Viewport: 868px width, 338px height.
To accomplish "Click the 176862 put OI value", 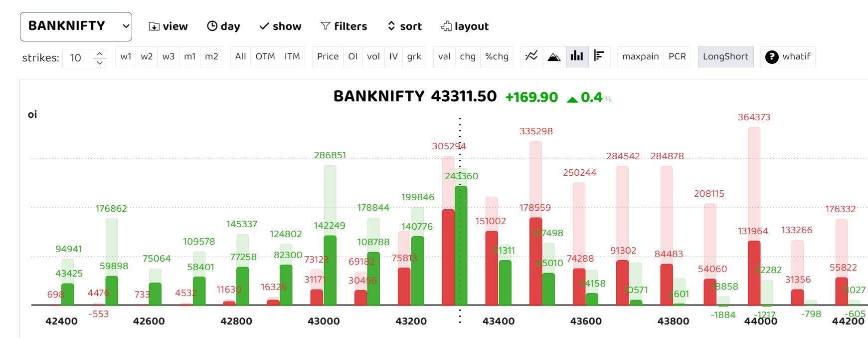I will 111,209.
